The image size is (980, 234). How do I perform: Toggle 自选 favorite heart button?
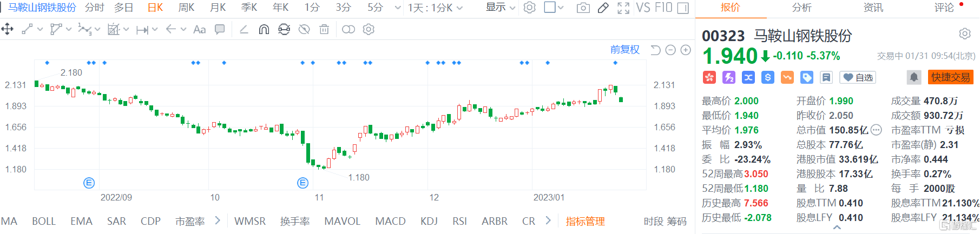858,77
